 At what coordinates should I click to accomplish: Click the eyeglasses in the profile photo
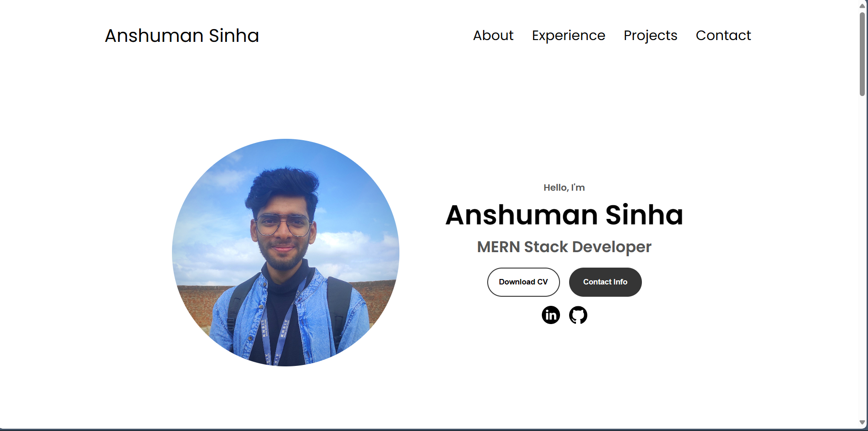pos(283,225)
